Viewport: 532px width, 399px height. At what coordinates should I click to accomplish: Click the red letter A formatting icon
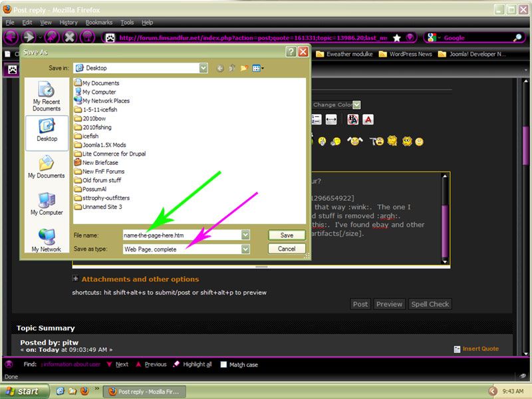[x=368, y=119]
